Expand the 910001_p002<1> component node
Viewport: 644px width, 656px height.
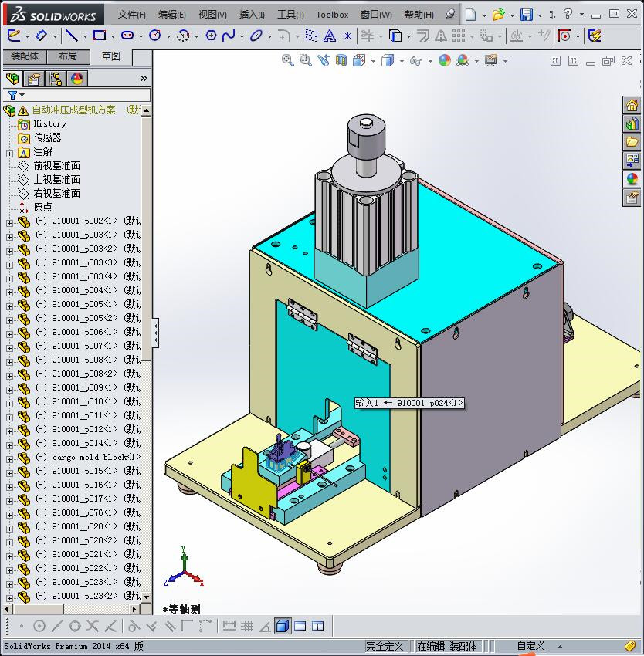point(9,223)
